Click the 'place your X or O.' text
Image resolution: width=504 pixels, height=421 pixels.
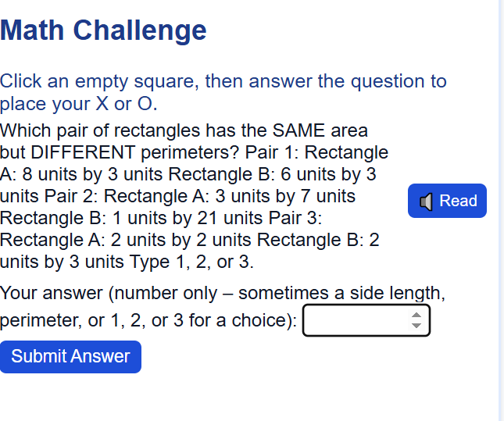point(78,104)
